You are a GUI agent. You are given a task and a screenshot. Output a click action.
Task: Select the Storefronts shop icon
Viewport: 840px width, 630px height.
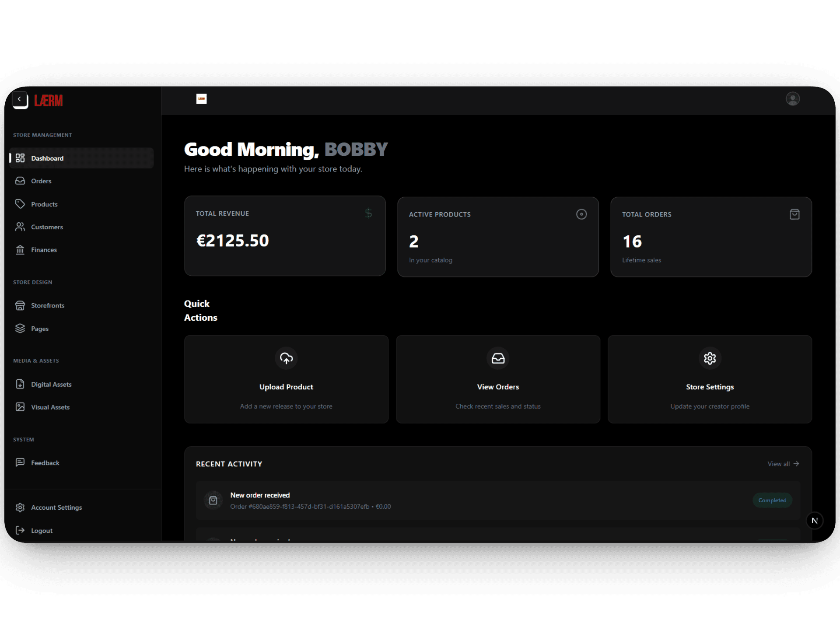coord(20,305)
